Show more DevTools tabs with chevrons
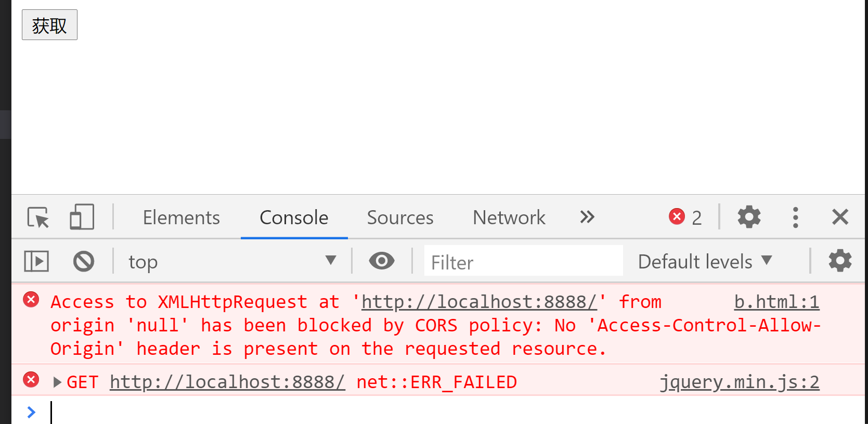Viewport: 868px width, 424px height. [587, 217]
